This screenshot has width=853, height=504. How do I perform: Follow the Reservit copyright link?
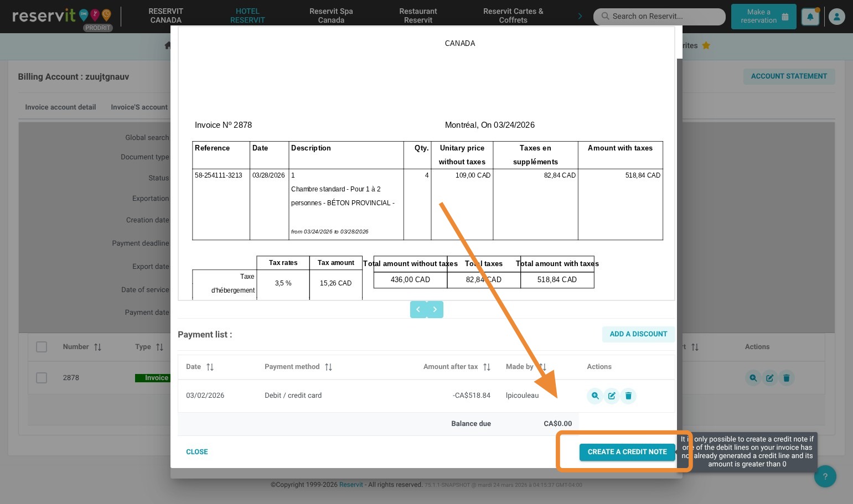point(351,485)
